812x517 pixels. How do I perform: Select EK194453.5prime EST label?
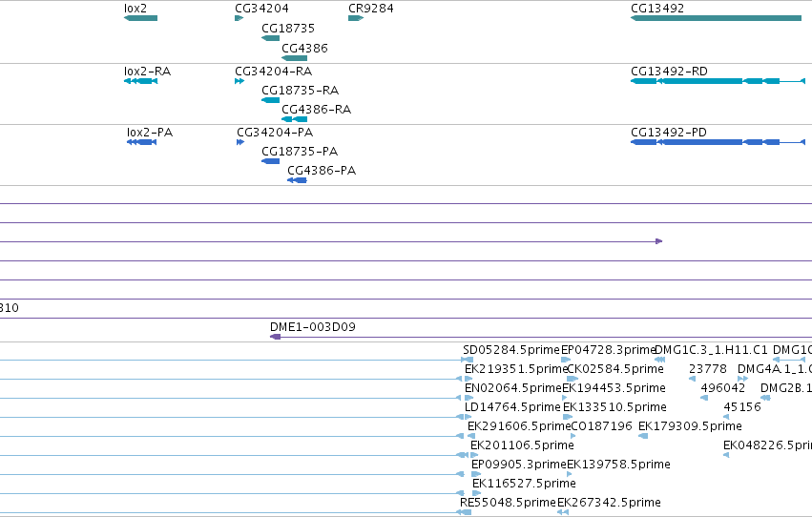pos(614,388)
